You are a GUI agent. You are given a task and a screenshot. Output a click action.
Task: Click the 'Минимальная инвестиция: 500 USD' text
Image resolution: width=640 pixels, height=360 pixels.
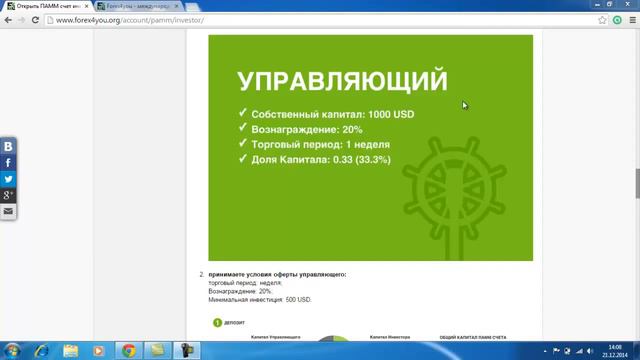(260, 300)
